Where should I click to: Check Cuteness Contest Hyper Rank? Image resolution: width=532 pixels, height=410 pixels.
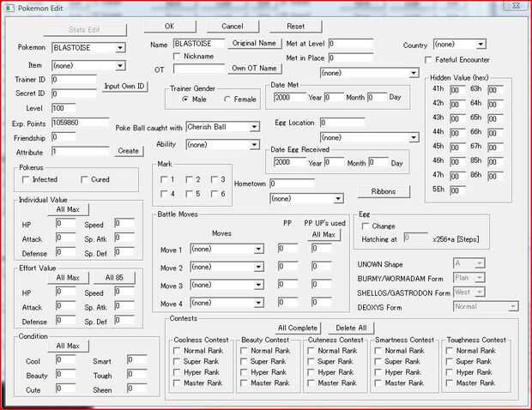pos(311,372)
